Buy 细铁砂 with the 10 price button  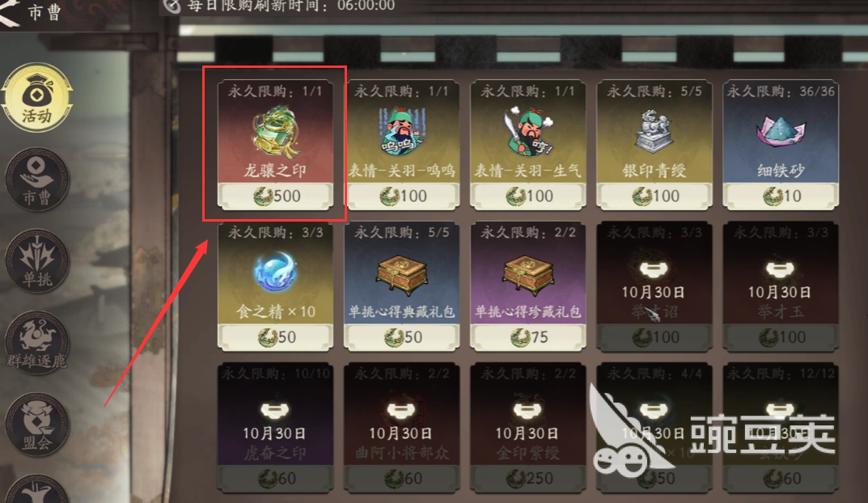click(x=781, y=196)
